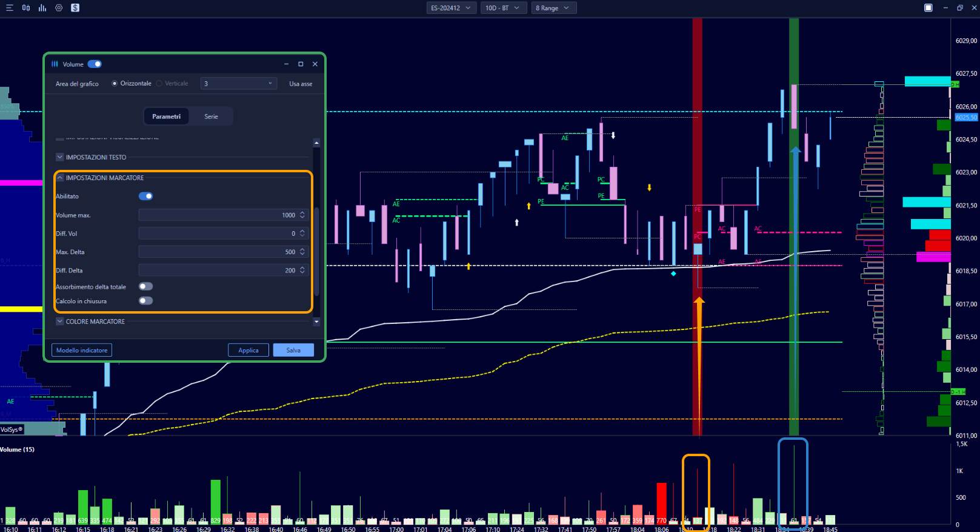
Task: Enable Assorbimento delta totale toggle
Action: [x=145, y=286]
